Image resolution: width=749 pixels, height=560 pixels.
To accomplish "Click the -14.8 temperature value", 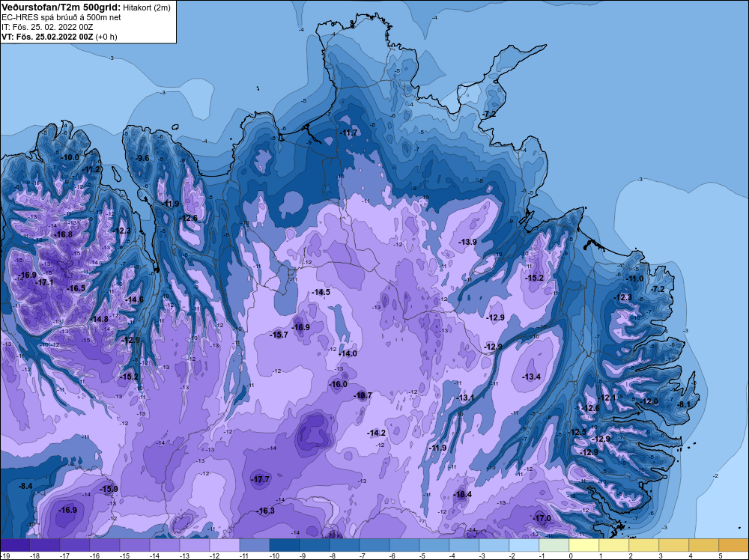I will coord(100,319).
